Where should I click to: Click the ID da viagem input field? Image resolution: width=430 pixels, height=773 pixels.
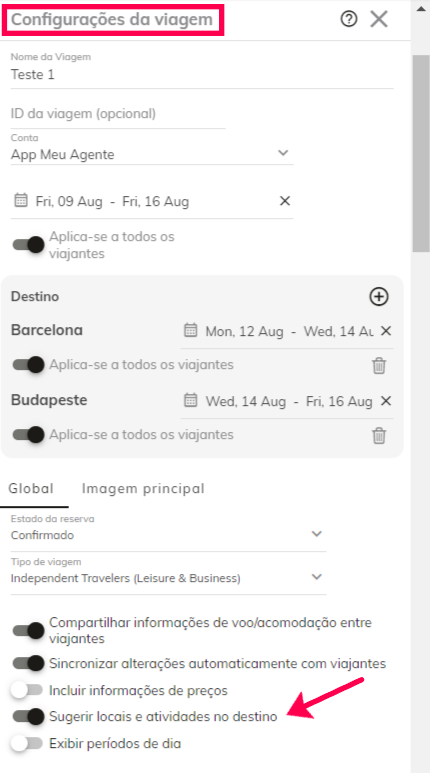point(118,114)
